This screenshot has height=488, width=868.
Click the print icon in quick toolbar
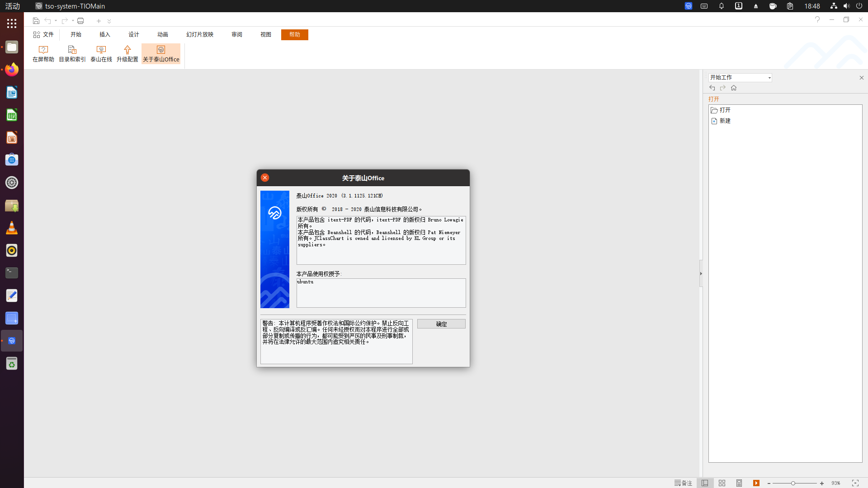[80, 21]
